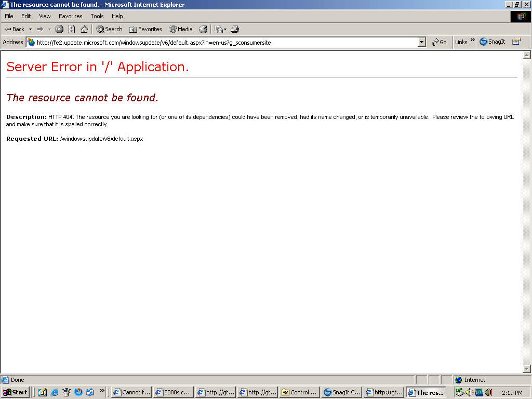Expand the Links toolbar chevron
This screenshot has height=399, width=532.
[473, 39]
